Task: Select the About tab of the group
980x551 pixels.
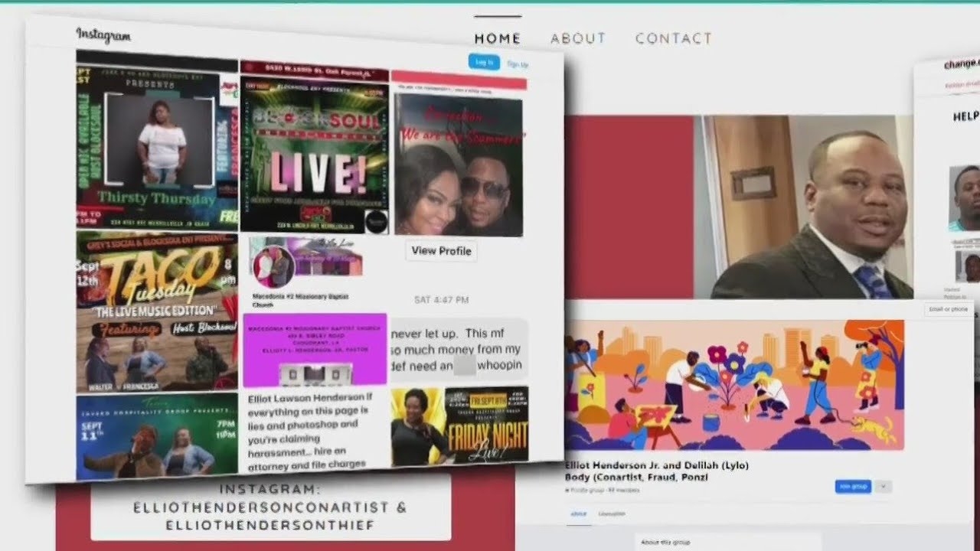Action: pyautogui.click(x=578, y=514)
